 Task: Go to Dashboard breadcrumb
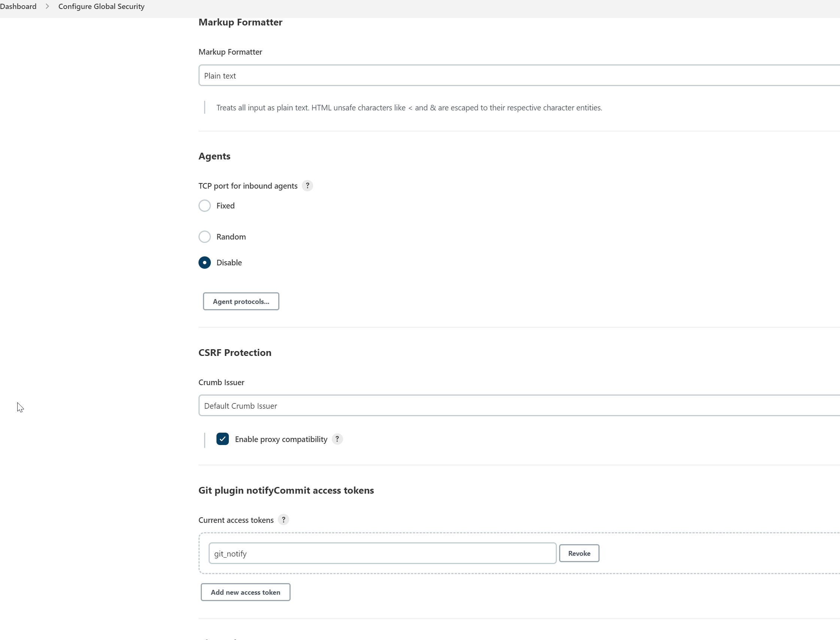click(x=18, y=6)
